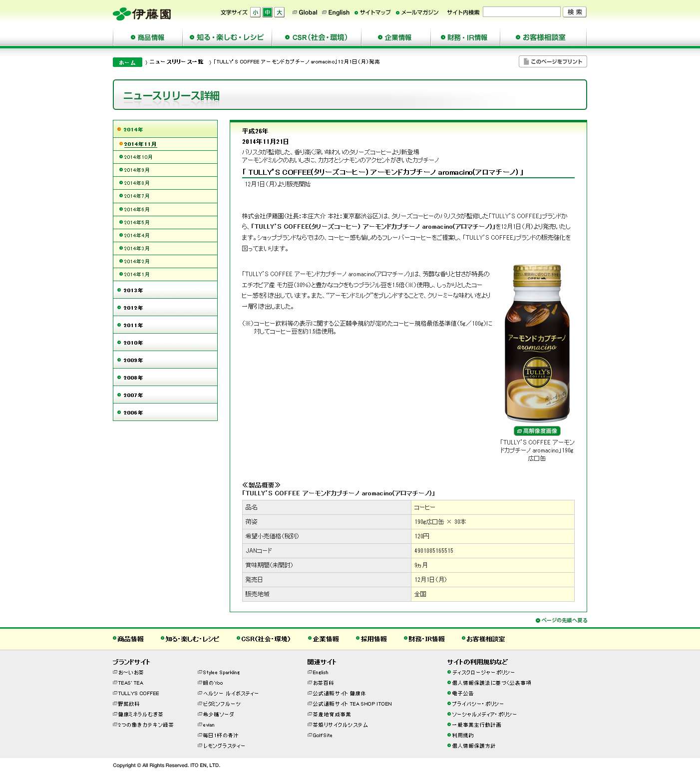
Task: Open 商品情報 in footer navigation
Action: click(128, 639)
